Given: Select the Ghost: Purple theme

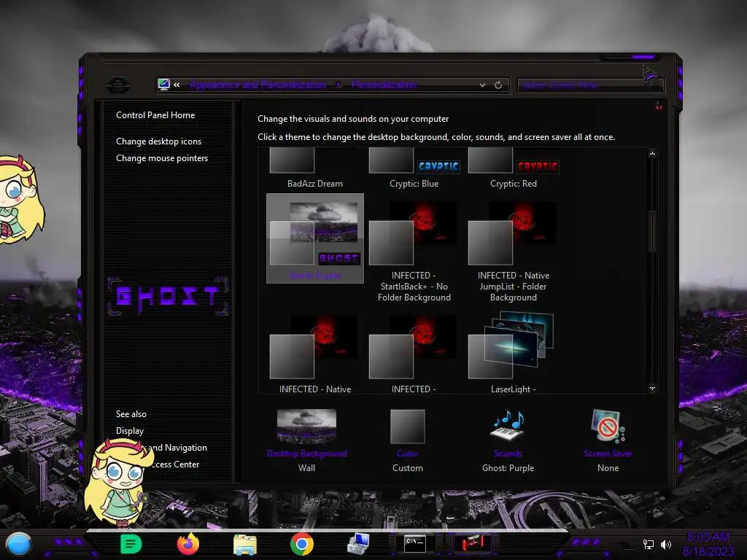Looking at the screenshot, I should [315, 238].
